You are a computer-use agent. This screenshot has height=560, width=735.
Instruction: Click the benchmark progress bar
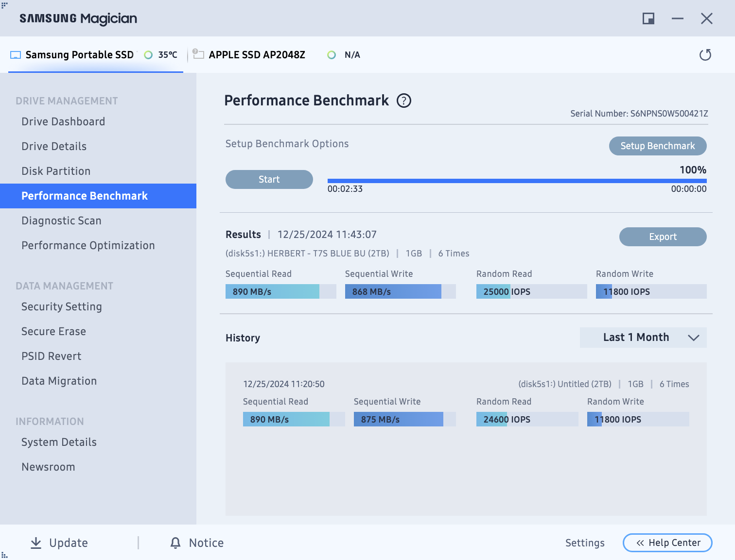tap(517, 181)
